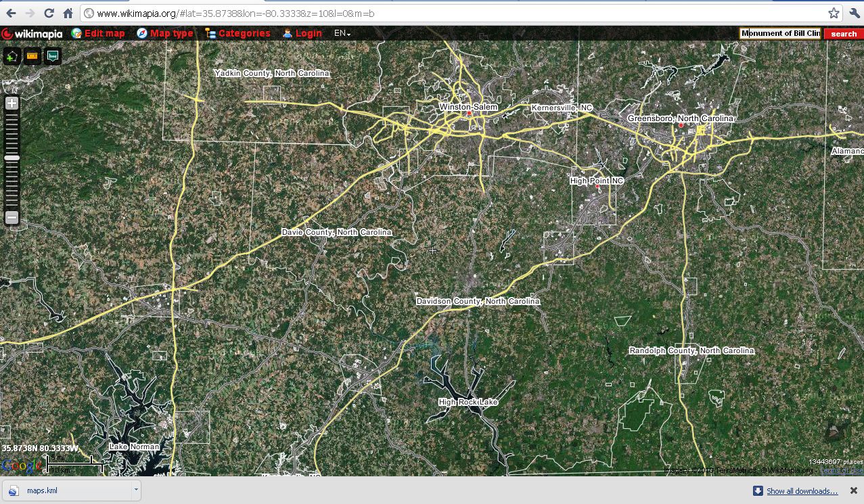864x504 pixels.
Task: Open the Map type menu
Action: point(164,33)
